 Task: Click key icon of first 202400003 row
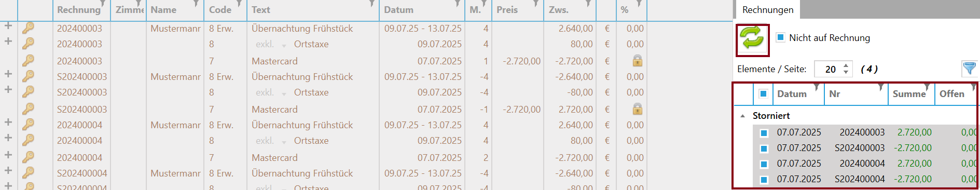(x=28, y=28)
